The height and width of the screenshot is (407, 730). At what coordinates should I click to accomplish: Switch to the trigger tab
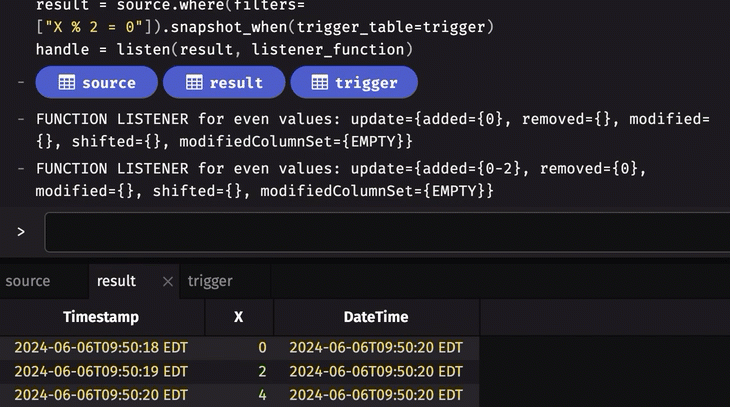pos(210,281)
